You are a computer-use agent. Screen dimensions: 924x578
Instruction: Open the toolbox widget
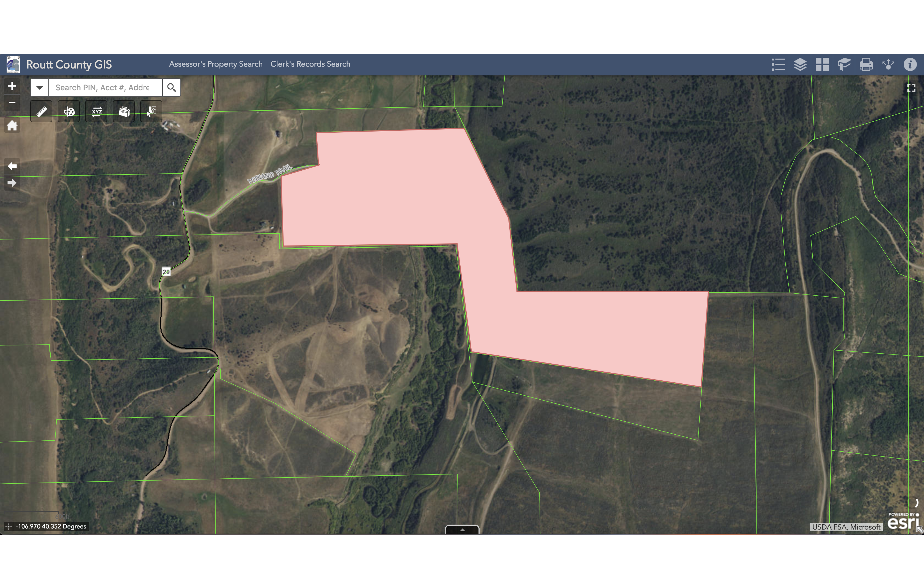124,112
